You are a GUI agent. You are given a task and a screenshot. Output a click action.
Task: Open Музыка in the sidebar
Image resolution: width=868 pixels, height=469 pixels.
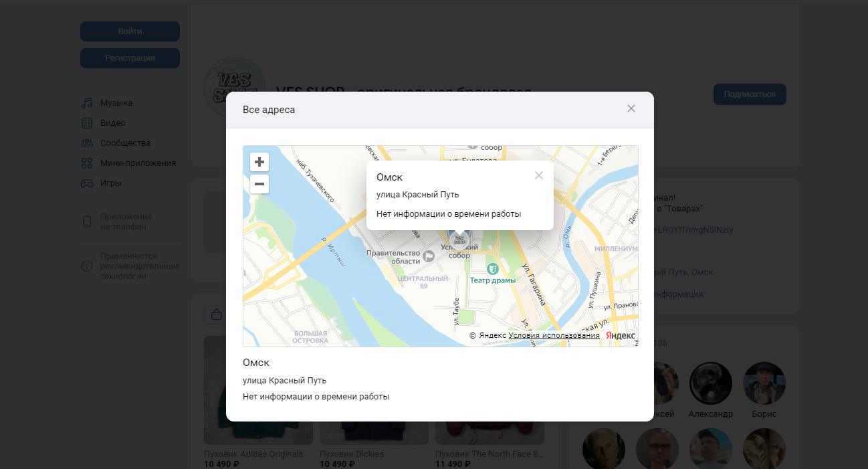[x=116, y=103]
